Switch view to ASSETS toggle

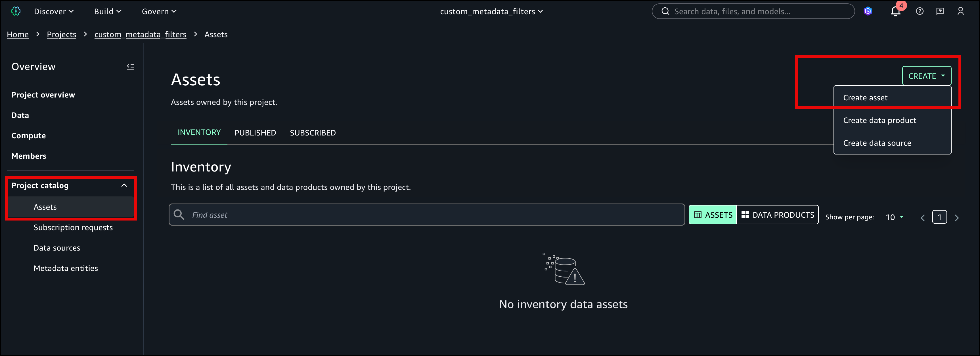click(x=713, y=215)
